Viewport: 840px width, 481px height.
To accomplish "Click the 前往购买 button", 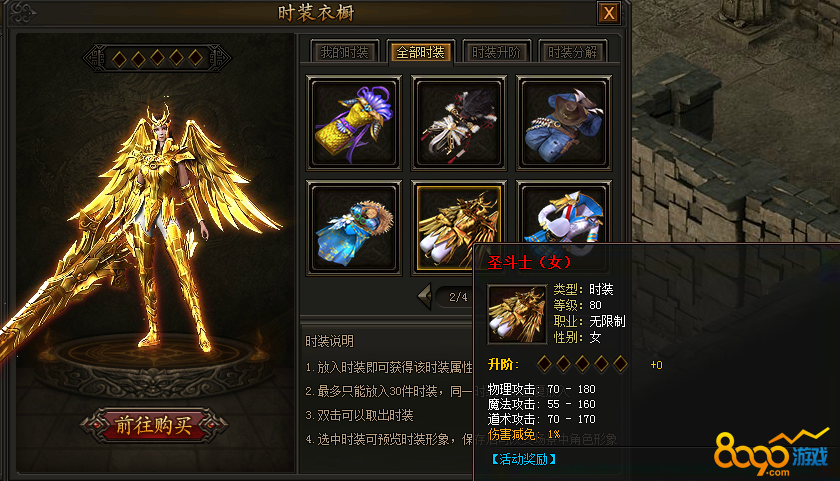I will tap(154, 426).
